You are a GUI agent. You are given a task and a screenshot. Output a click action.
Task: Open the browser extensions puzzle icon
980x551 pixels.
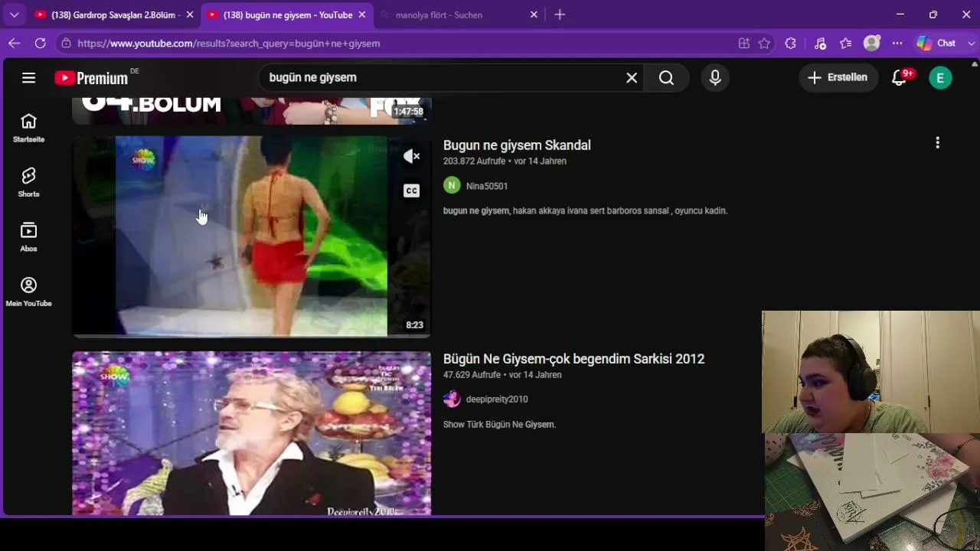(x=790, y=44)
